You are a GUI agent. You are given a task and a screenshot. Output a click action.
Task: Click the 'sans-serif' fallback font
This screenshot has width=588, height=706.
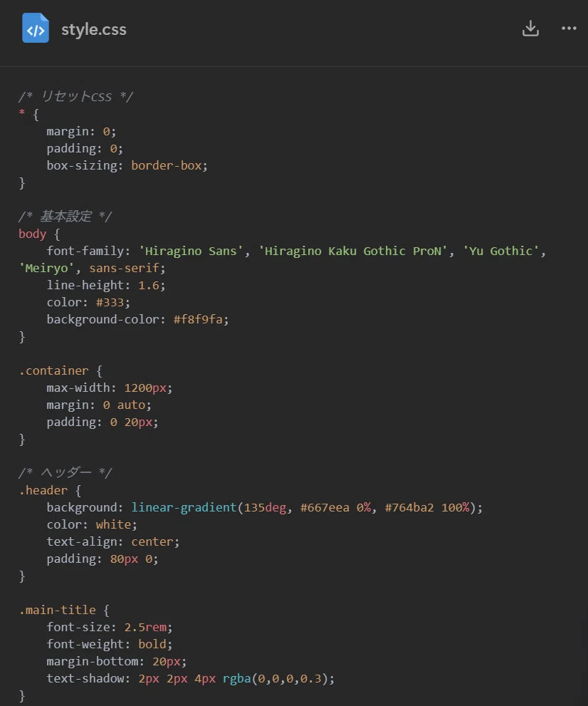click(x=124, y=269)
